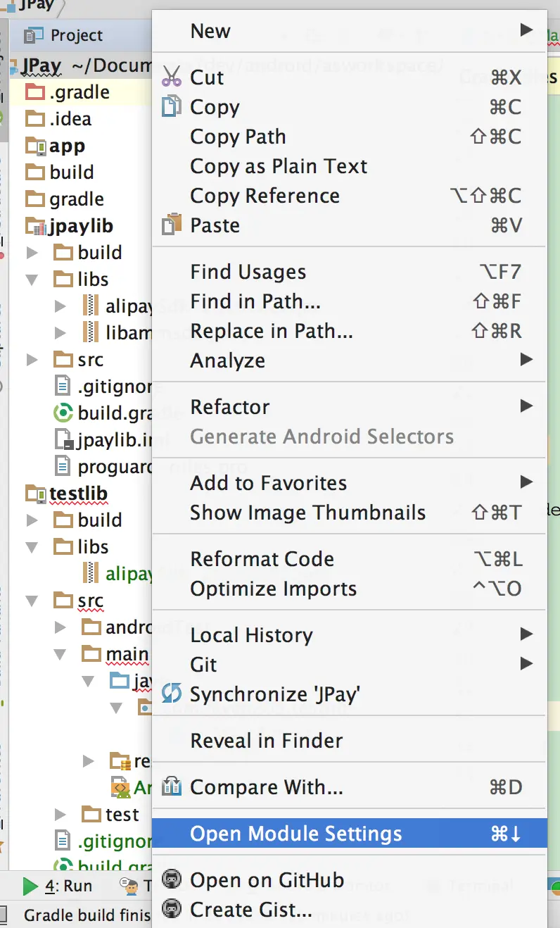Collapse the jpaylib libs folder
Screen dimensions: 560x928
32,280
